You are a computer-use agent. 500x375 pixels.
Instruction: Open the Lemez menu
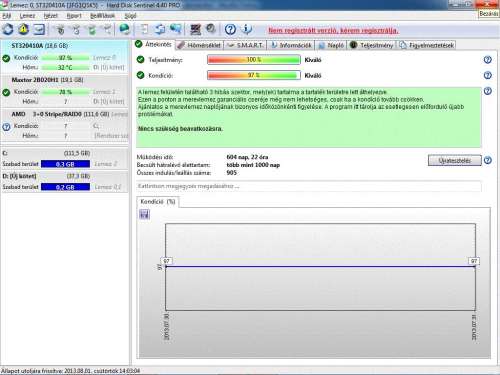[27, 16]
